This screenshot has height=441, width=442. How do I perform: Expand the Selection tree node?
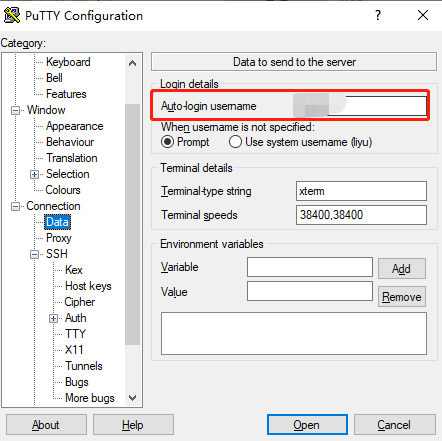click(x=34, y=174)
